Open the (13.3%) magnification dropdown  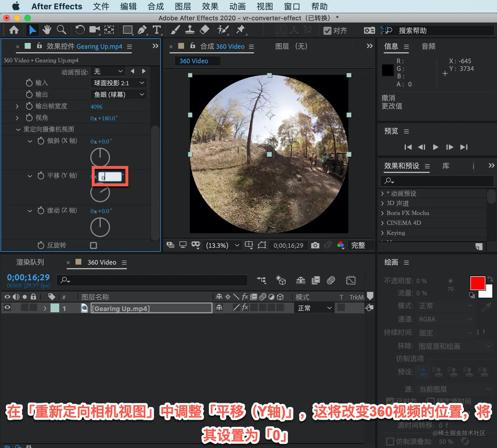[x=222, y=245]
